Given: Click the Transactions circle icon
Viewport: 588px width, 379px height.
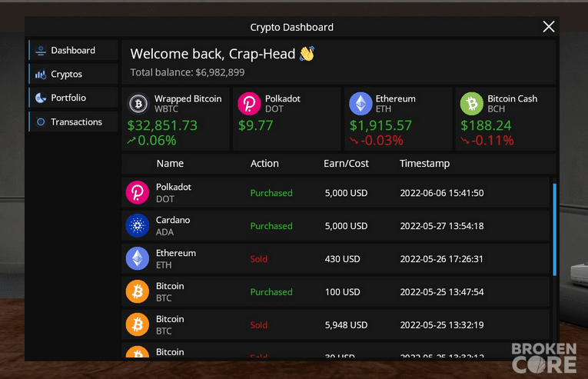Looking at the screenshot, I should click(x=41, y=122).
